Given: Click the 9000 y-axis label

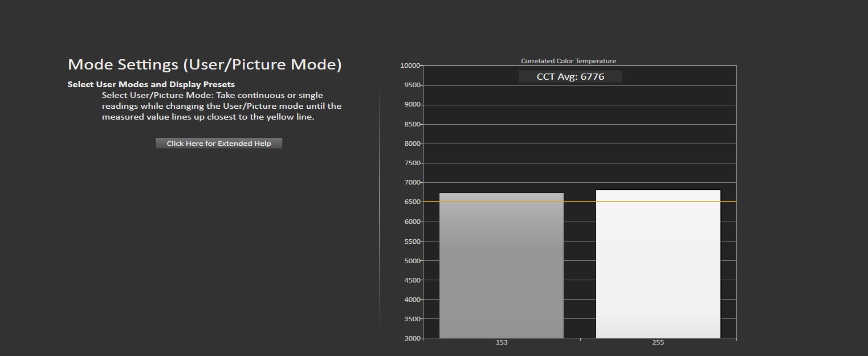Looking at the screenshot, I should click(412, 104).
